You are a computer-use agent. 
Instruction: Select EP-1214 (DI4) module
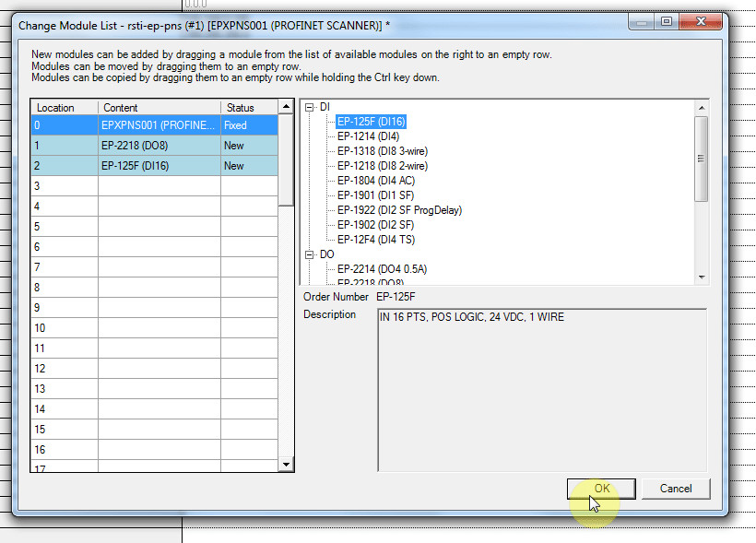tap(368, 136)
